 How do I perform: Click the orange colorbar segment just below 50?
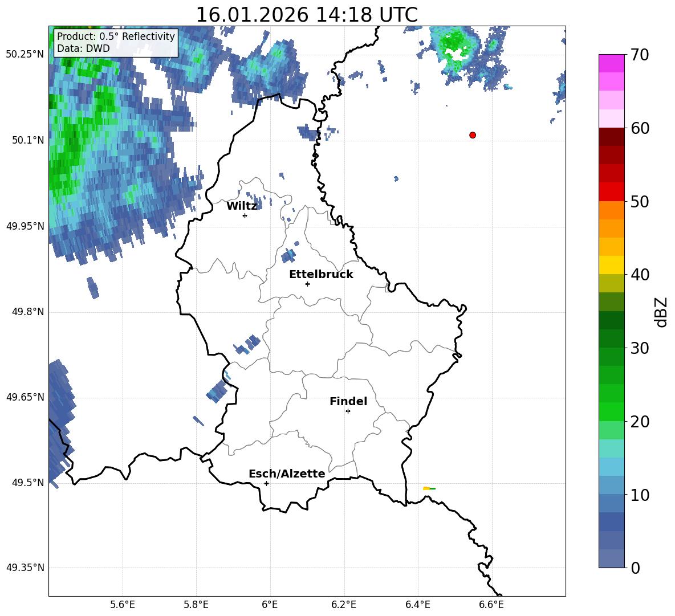point(611,210)
